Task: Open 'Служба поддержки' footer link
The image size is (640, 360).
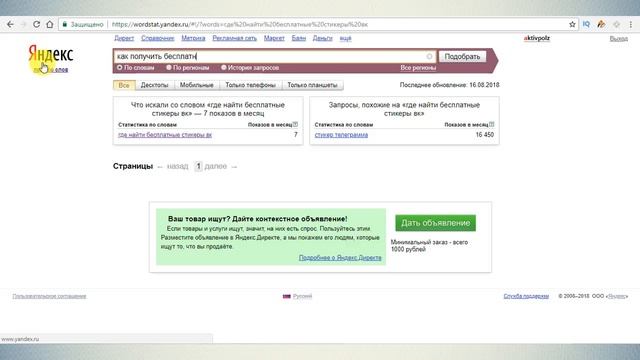Action: tap(526, 296)
